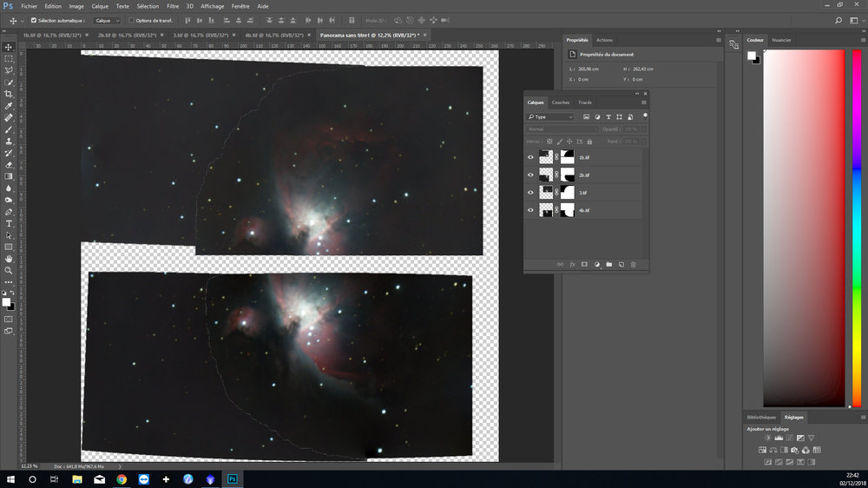Viewport: 868px width, 488px height.
Task: Close the Panorama sans titre1 tab
Action: pyautogui.click(x=425, y=35)
